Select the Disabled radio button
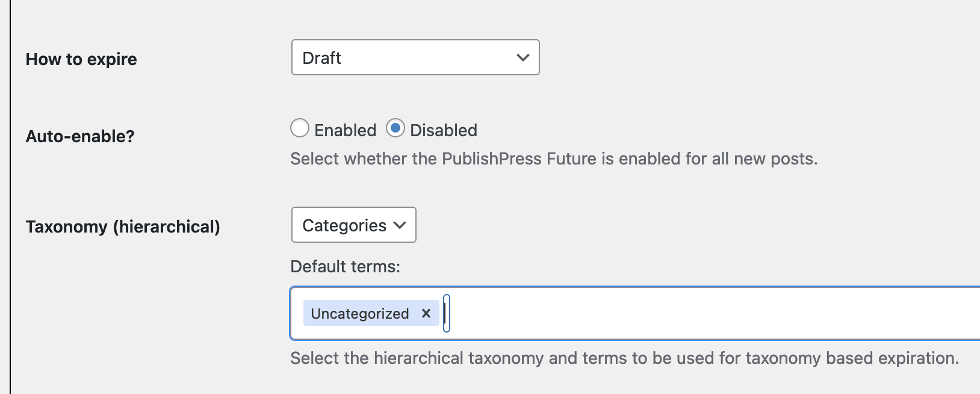 click(395, 128)
